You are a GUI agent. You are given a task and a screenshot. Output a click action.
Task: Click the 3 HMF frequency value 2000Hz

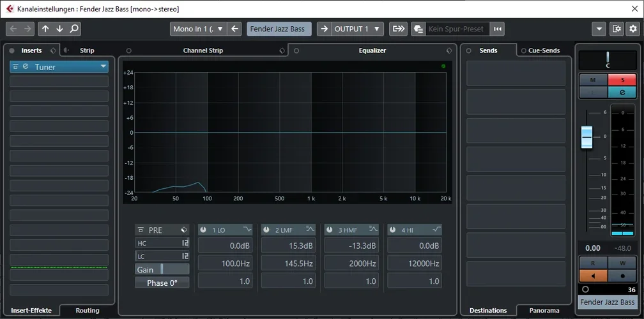coord(351,263)
